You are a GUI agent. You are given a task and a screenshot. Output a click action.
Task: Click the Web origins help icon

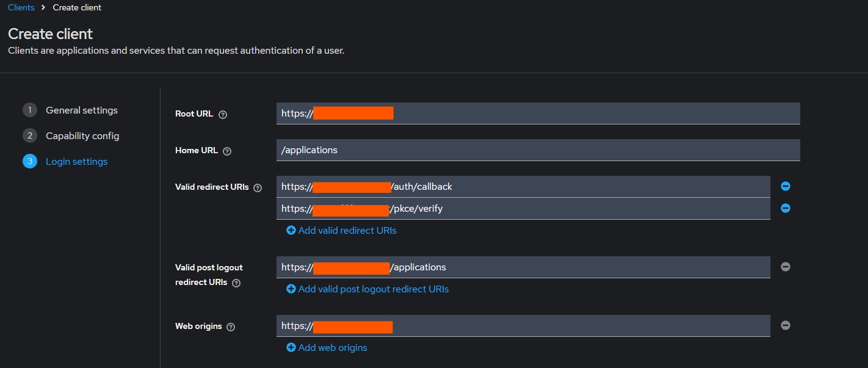[x=231, y=327]
